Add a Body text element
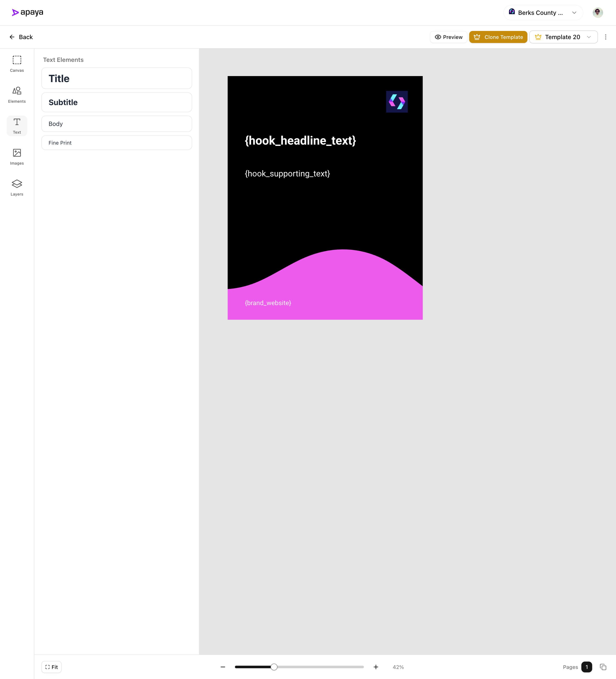Screen dimensions: 616x679 click(116, 124)
